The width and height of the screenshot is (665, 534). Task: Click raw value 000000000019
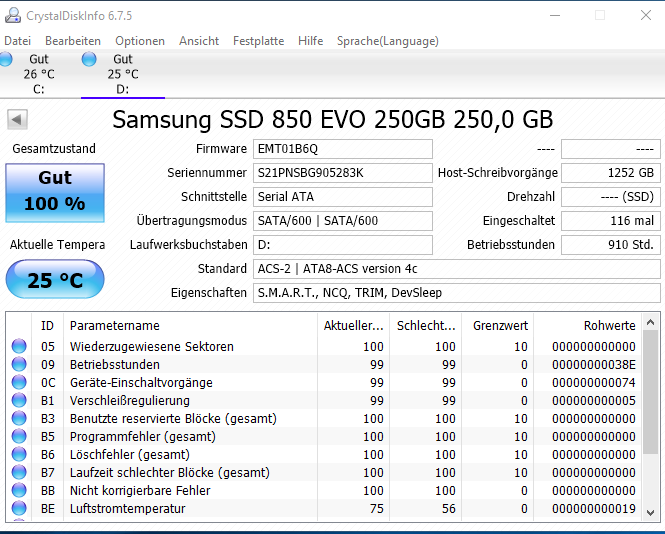click(x=594, y=509)
